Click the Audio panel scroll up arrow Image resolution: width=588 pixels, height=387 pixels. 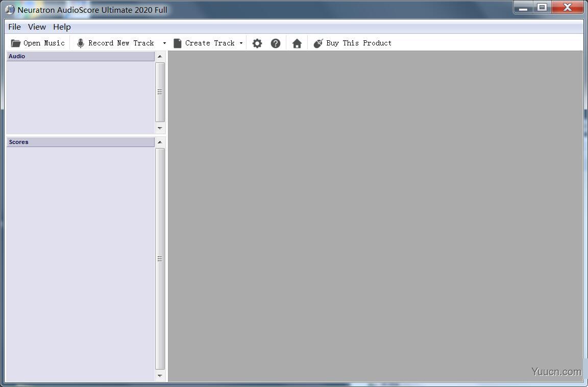(x=160, y=56)
